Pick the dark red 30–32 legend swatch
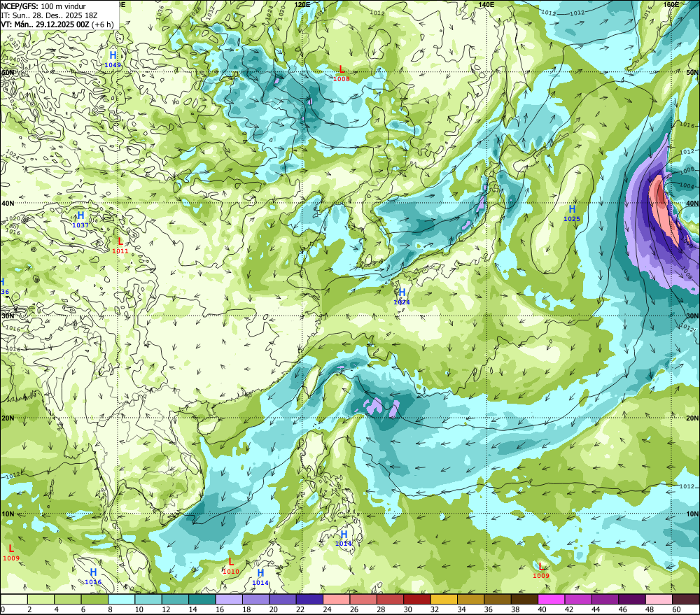 417,599
